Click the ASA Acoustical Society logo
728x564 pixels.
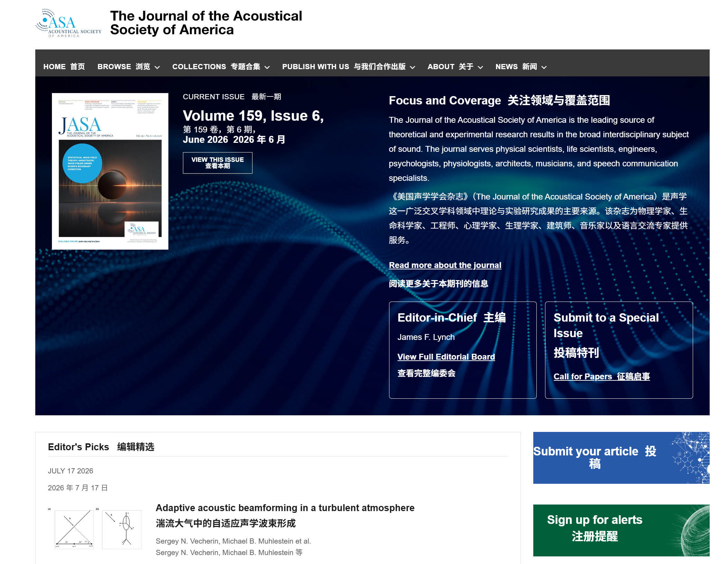[68, 23]
